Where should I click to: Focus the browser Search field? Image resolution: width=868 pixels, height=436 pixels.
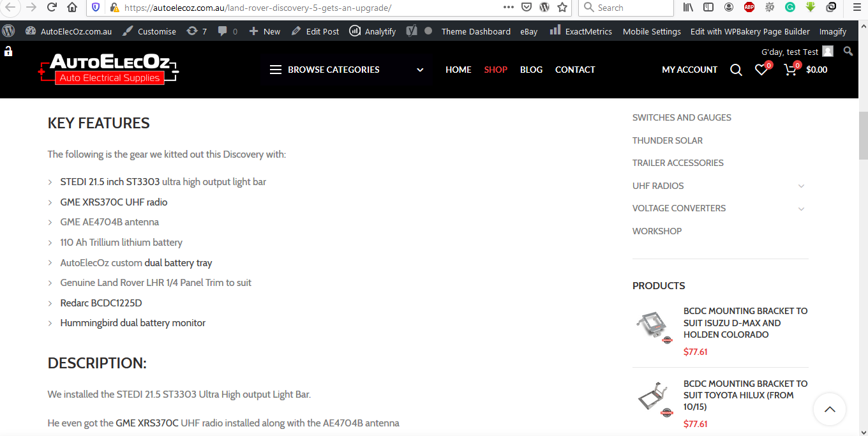(x=626, y=8)
